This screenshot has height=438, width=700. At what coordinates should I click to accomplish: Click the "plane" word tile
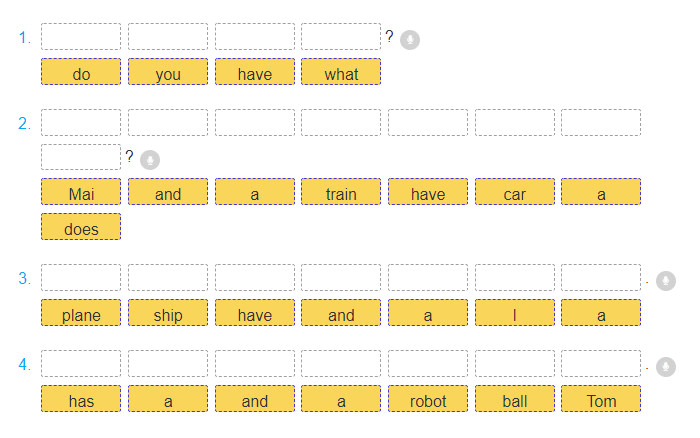pos(81,314)
